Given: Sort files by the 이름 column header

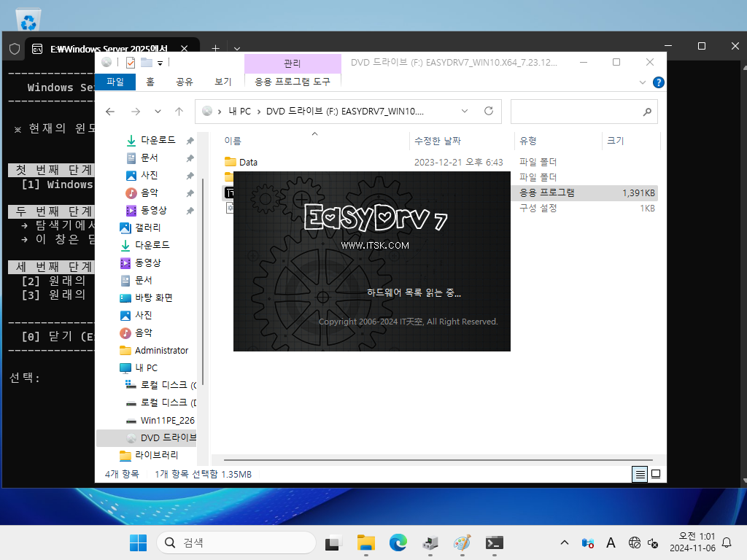Looking at the screenshot, I should (233, 141).
